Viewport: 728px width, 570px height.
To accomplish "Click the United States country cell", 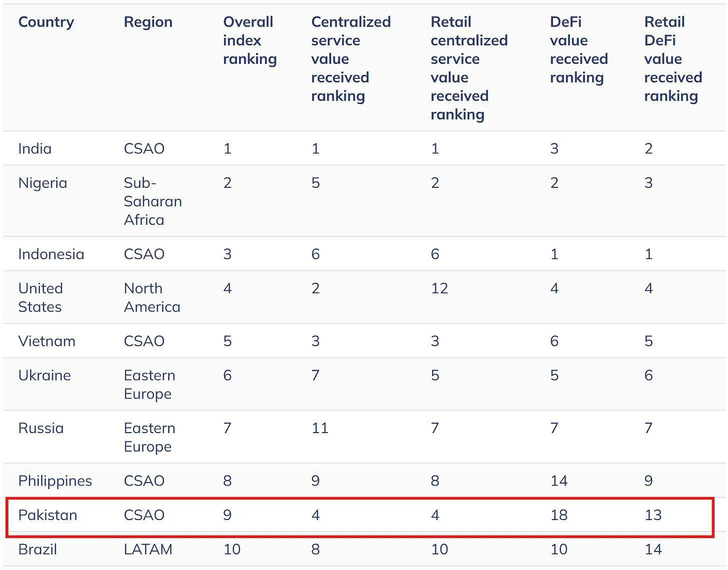I will [x=40, y=297].
